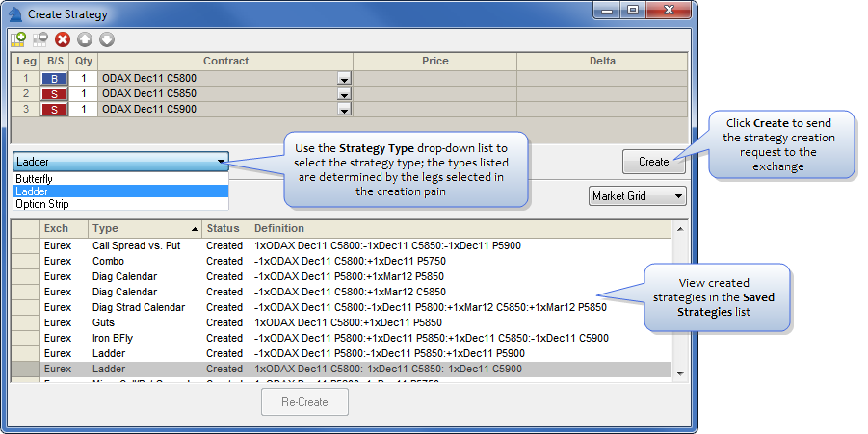Close the Create Strategy window
The height and width of the screenshot is (434, 868).
click(x=670, y=11)
